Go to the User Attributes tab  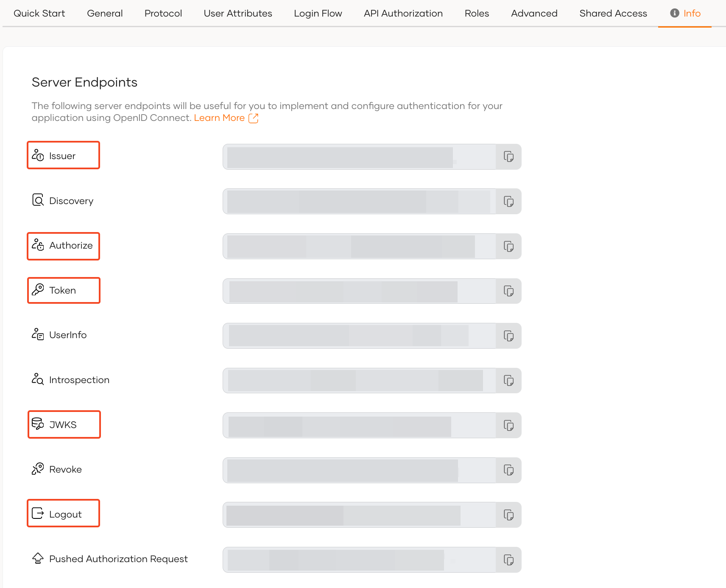tap(238, 13)
